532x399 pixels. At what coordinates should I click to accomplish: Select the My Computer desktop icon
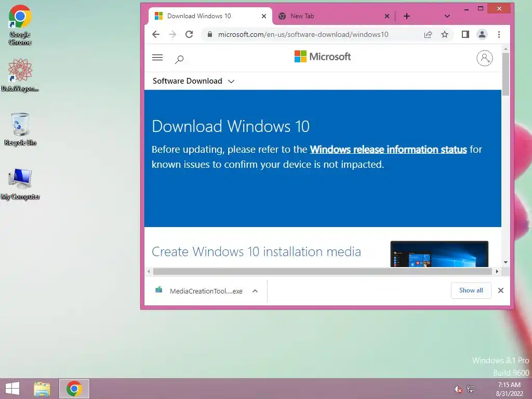point(20,183)
